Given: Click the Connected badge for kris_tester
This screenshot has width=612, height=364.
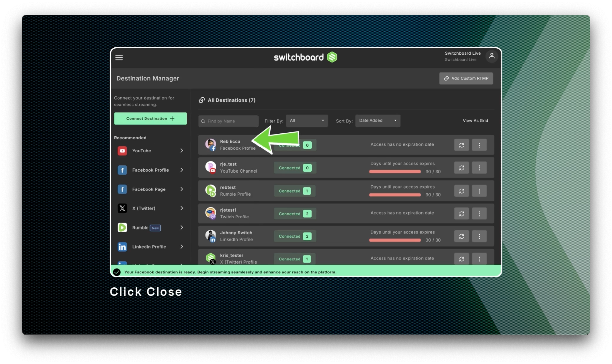Looking at the screenshot, I should [x=295, y=259].
